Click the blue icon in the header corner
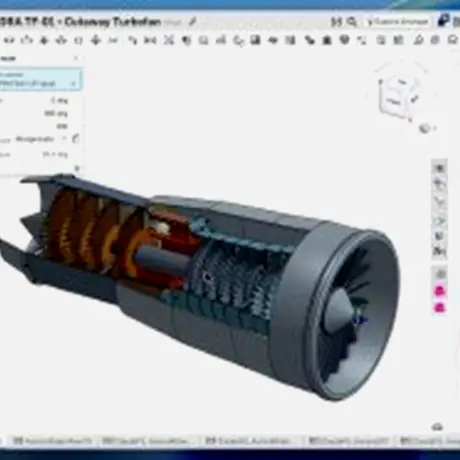Viewport: 460px width, 460px height. (x=443, y=21)
